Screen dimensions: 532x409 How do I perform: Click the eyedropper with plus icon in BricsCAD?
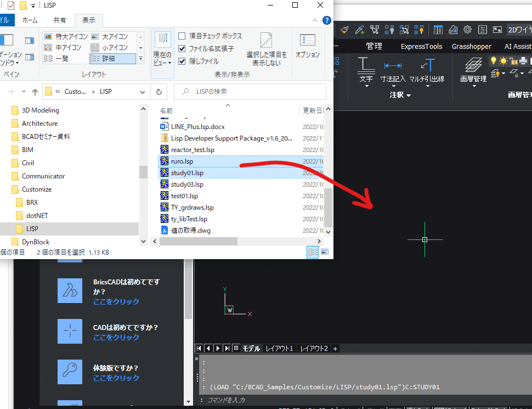pyautogui.click(x=359, y=30)
